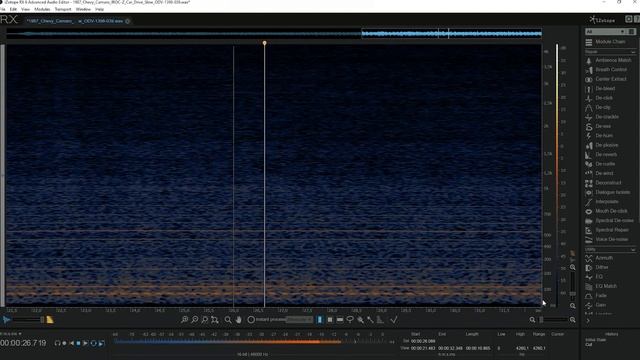Image resolution: width=640 pixels, height=360 pixels.
Task: Open the instant process mode dropdown
Action: coord(300,320)
